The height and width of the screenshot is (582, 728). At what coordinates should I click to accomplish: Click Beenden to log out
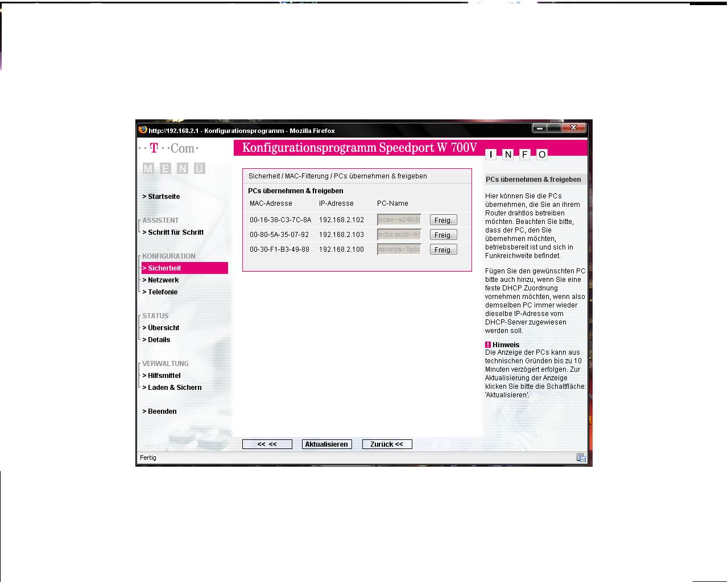tap(159, 411)
